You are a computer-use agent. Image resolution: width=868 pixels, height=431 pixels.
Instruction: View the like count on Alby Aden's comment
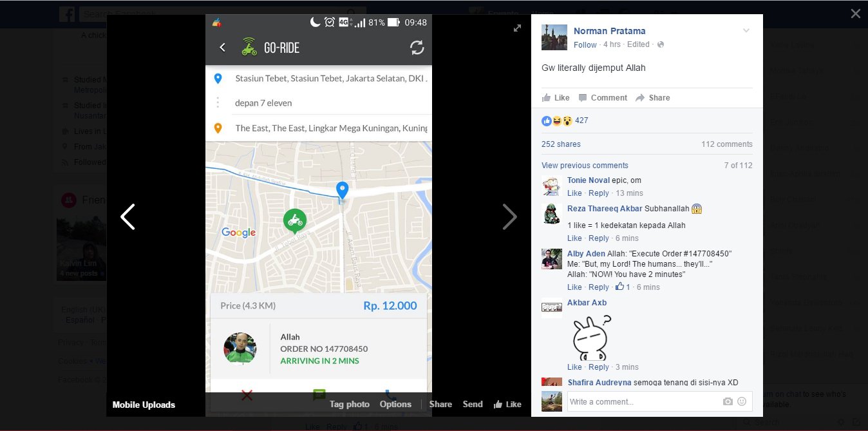[x=623, y=287]
